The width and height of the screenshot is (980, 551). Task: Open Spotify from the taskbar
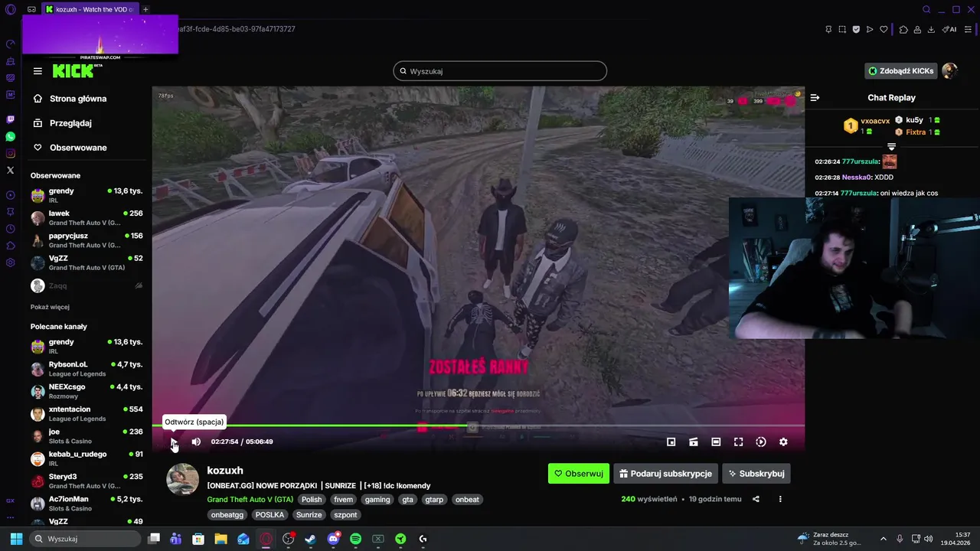355,539
